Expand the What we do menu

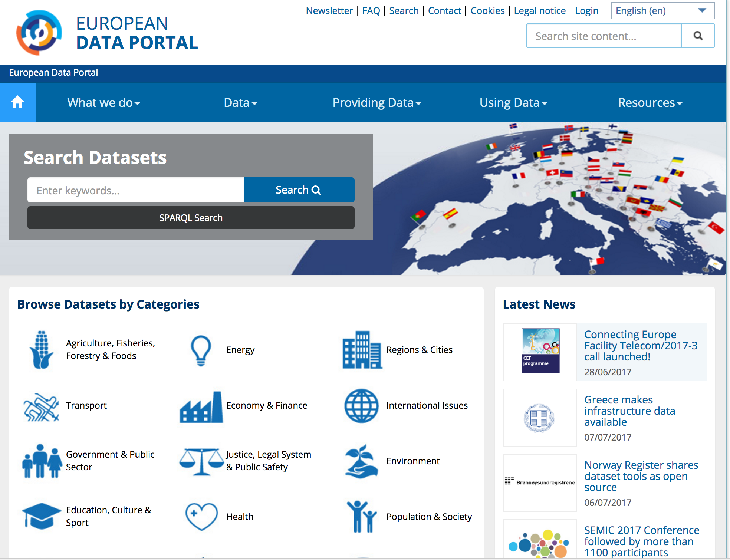(x=103, y=103)
